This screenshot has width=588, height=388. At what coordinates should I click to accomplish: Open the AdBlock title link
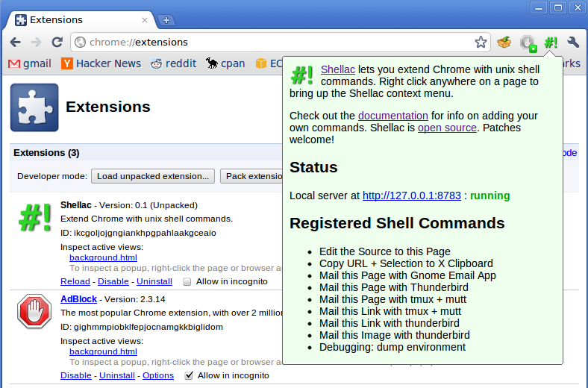point(79,299)
